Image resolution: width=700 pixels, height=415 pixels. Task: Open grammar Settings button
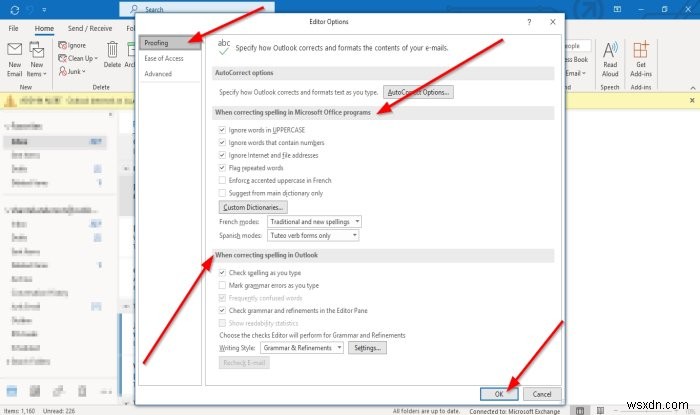point(367,348)
